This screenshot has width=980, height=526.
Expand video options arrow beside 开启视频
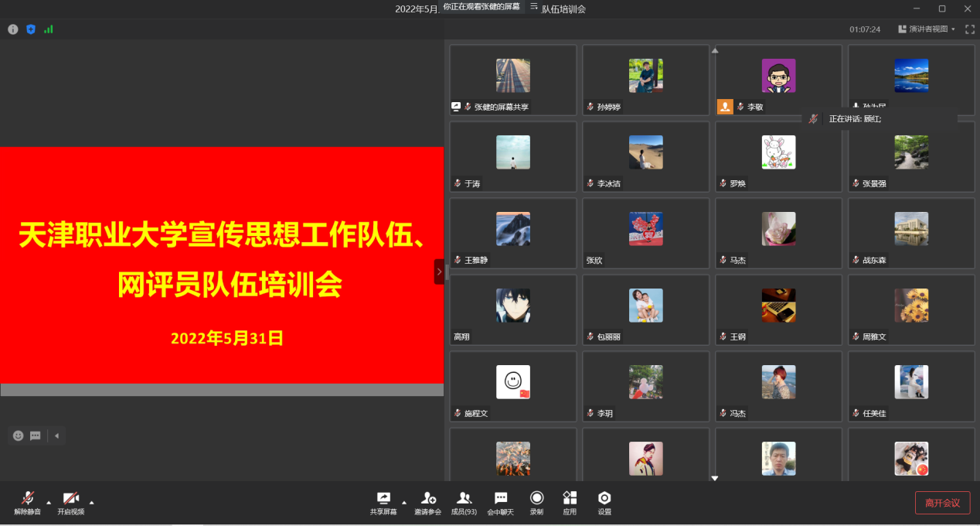92,502
